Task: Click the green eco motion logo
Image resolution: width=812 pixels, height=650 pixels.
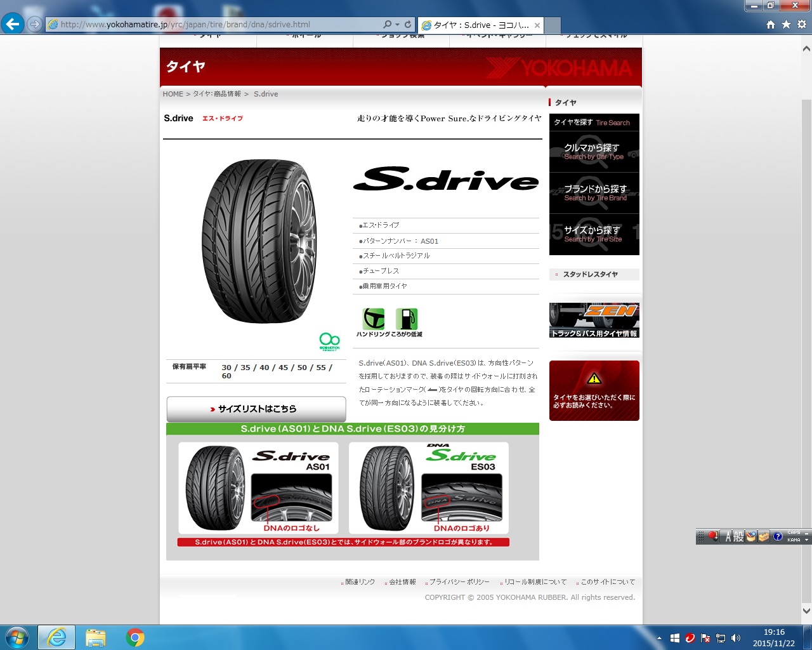Action: click(x=329, y=342)
